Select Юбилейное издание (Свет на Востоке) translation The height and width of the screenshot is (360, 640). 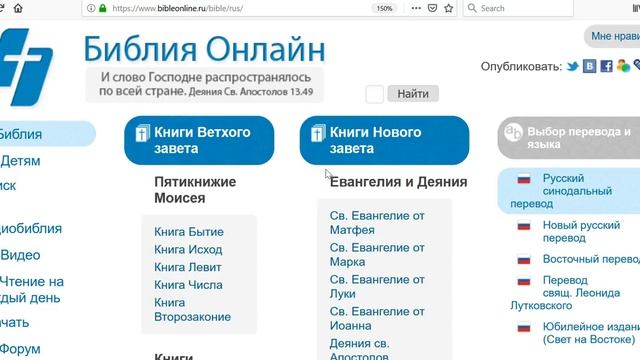click(591, 333)
